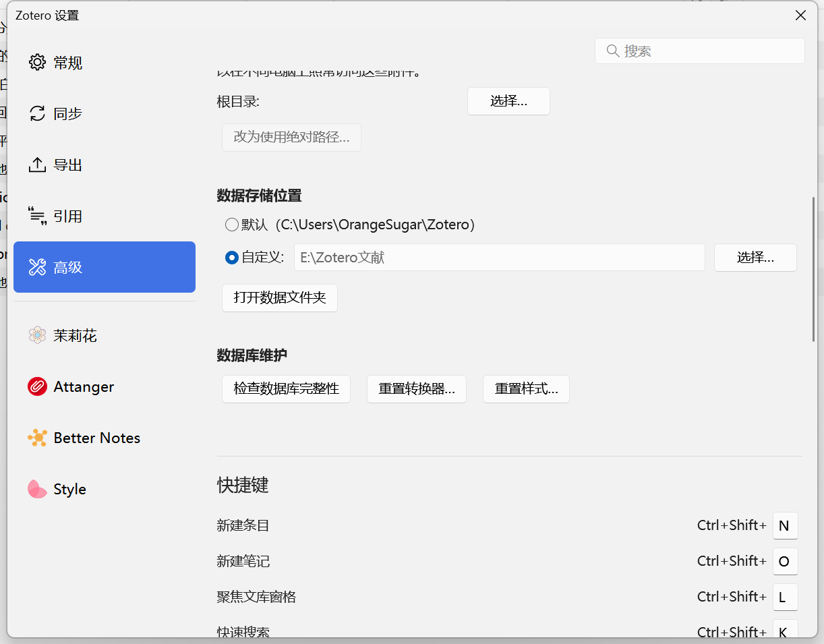Click the E:\Zotero文献 path field
The height and width of the screenshot is (644, 824).
click(x=499, y=258)
